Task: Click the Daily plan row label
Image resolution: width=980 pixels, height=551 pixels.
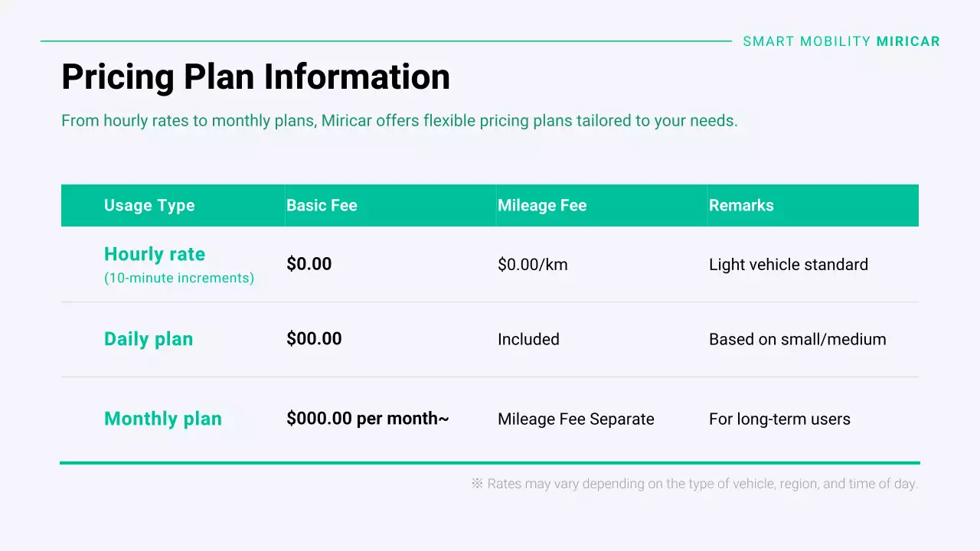Action: [x=149, y=339]
